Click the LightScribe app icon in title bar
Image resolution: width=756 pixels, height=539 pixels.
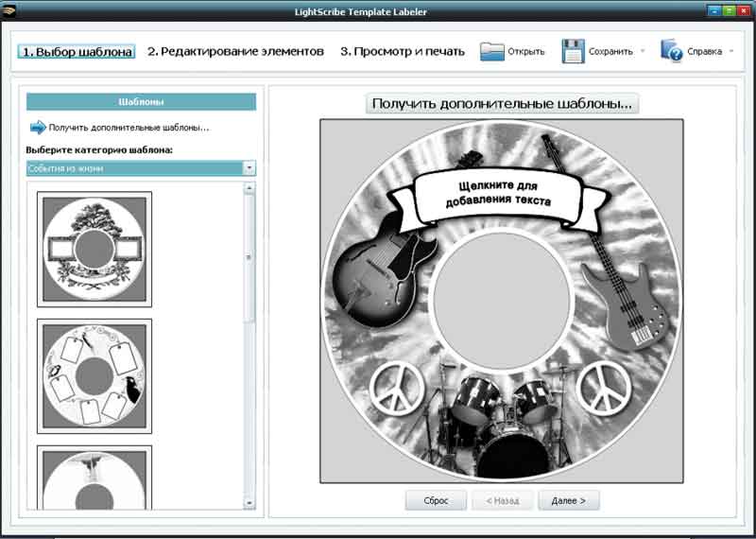pyautogui.click(x=9, y=10)
